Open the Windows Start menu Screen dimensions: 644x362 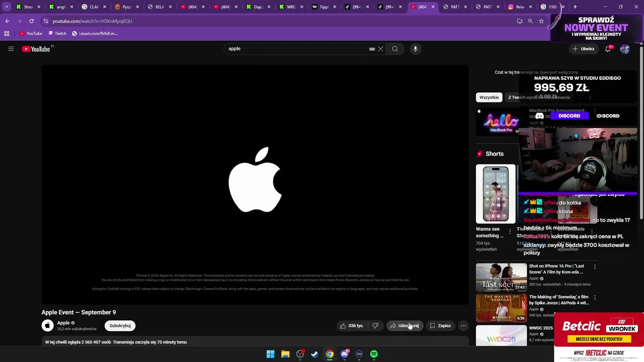coord(270,354)
